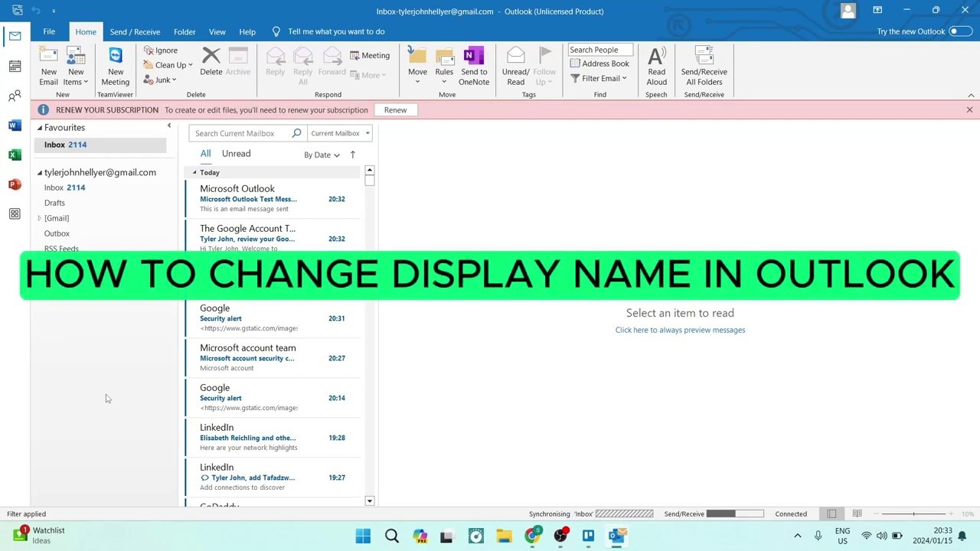This screenshot has height=551, width=980.
Task: Open LinkedIn email from 19:28
Action: pos(273,437)
